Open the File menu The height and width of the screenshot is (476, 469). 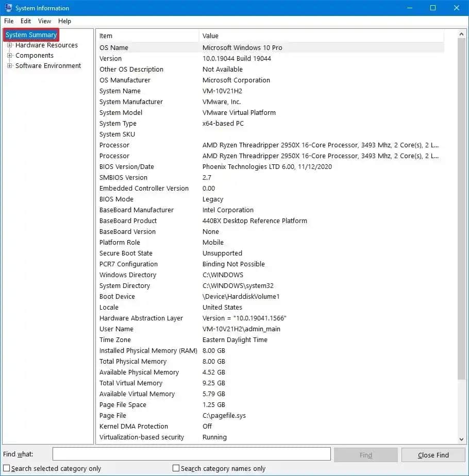coord(9,21)
